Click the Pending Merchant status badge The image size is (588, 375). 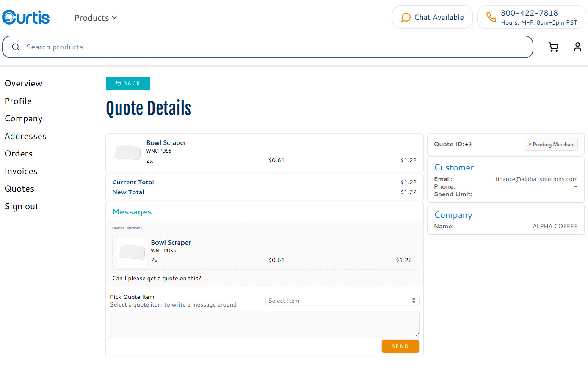(x=551, y=145)
